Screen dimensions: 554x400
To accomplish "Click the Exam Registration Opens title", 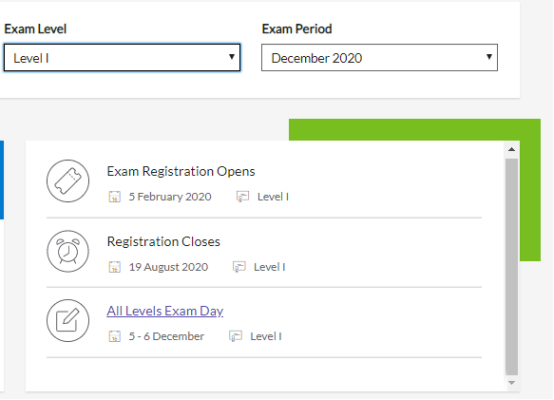I will point(181,171).
